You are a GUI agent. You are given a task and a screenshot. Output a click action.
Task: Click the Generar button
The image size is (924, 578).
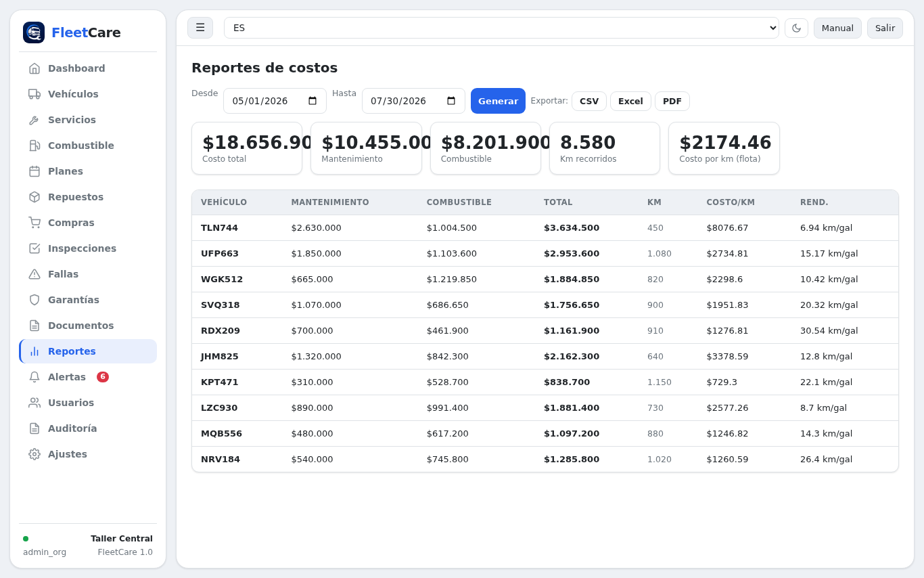[x=498, y=101]
